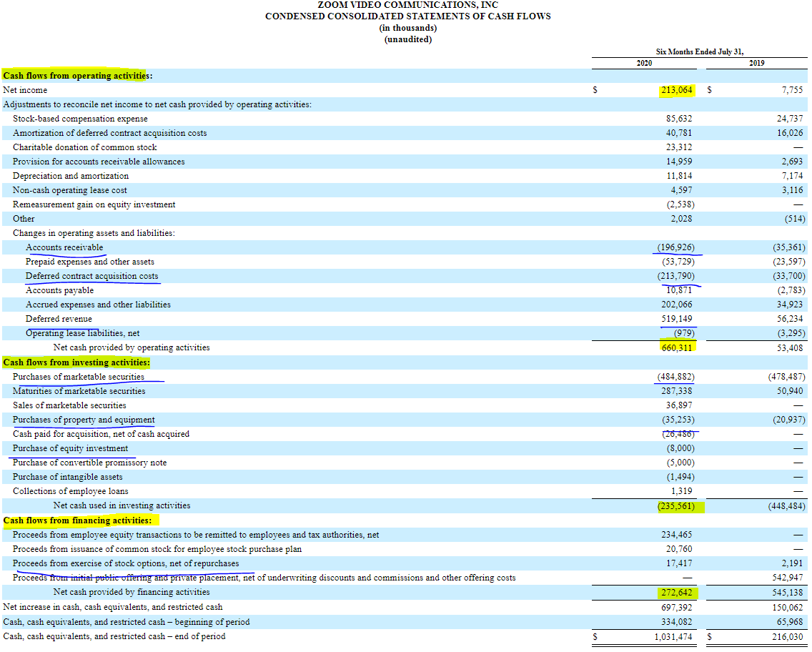Click the '2019' column header
The width and height of the screenshot is (812, 652).
point(756,63)
